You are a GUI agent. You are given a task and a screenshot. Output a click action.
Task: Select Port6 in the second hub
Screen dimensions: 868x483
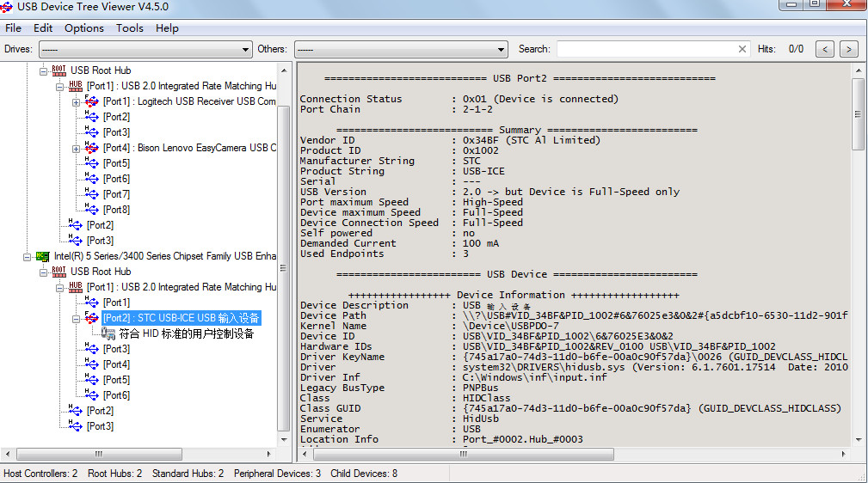click(116, 395)
